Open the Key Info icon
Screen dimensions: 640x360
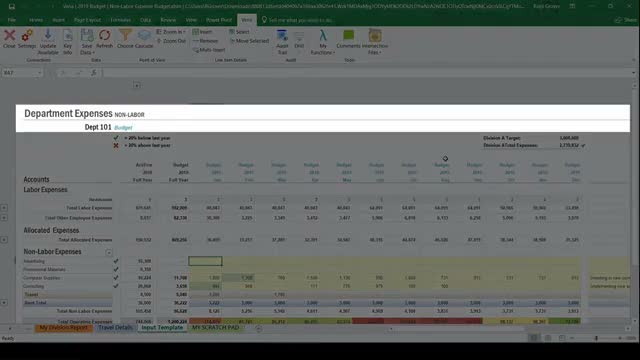pos(68,36)
